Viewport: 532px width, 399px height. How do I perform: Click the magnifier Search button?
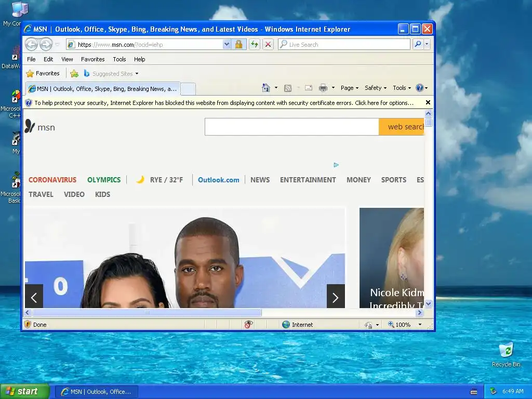click(x=418, y=44)
